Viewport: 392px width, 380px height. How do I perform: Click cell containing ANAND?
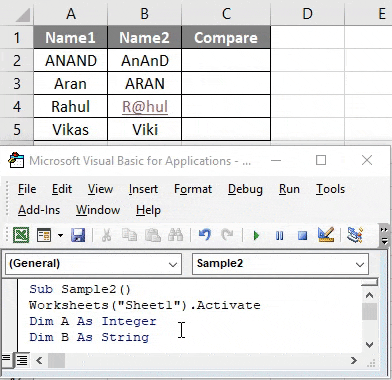(x=71, y=60)
